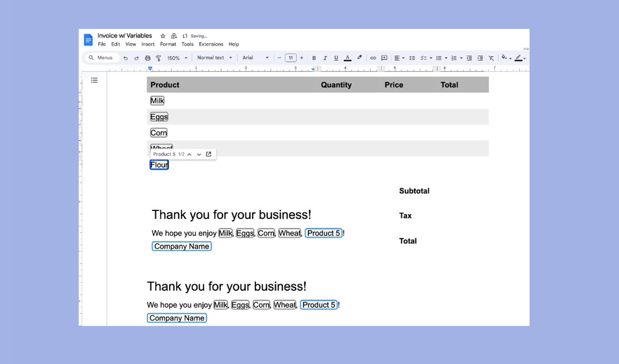Open the text color picker
The height and width of the screenshot is (364, 619).
348,58
